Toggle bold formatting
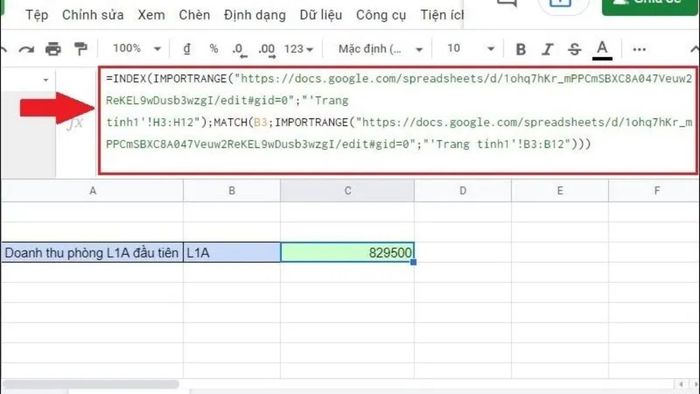Image resolution: width=700 pixels, height=394 pixels. (x=521, y=49)
